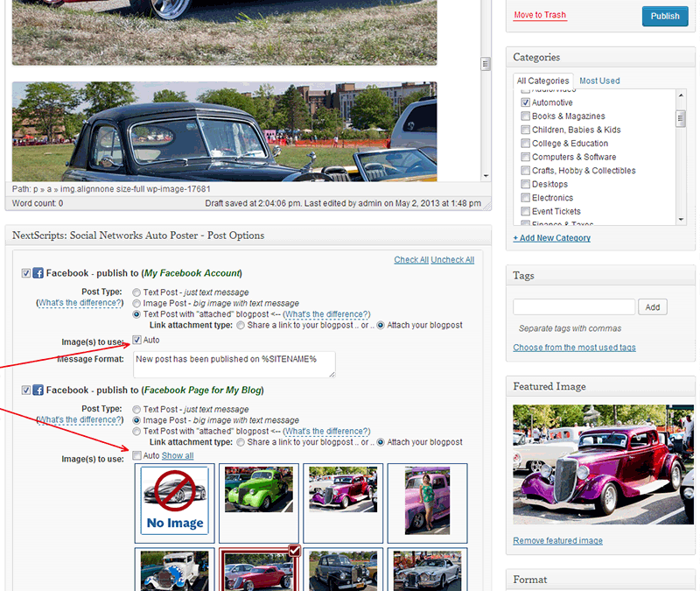Click the Show all images link
The width and height of the screenshot is (700, 591).
(x=178, y=455)
